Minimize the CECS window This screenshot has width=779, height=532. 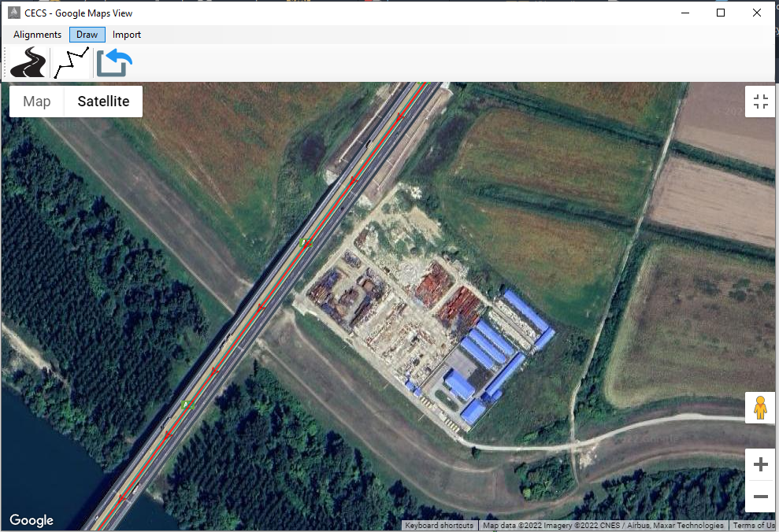point(684,13)
